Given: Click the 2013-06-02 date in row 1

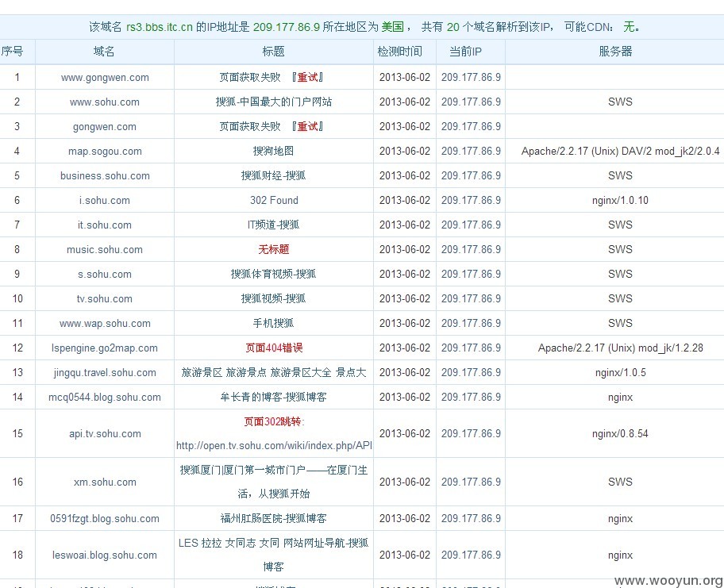Looking at the screenshot, I should coord(405,78).
